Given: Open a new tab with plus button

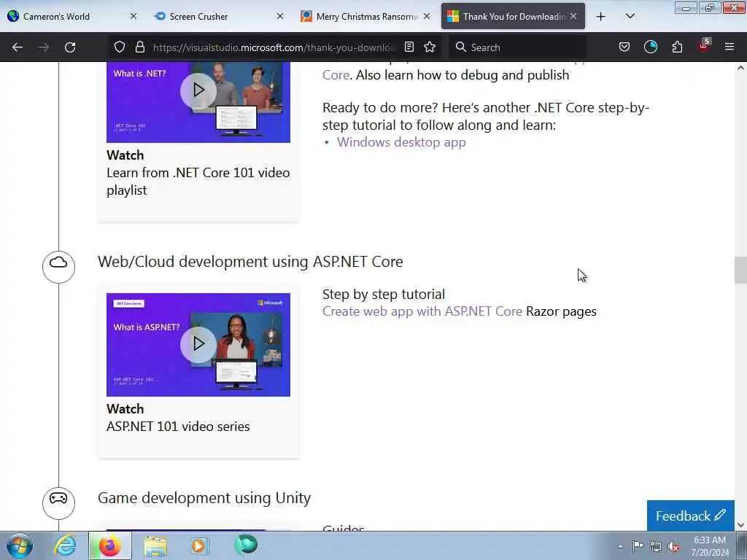Looking at the screenshot, I should pos(601,17).
